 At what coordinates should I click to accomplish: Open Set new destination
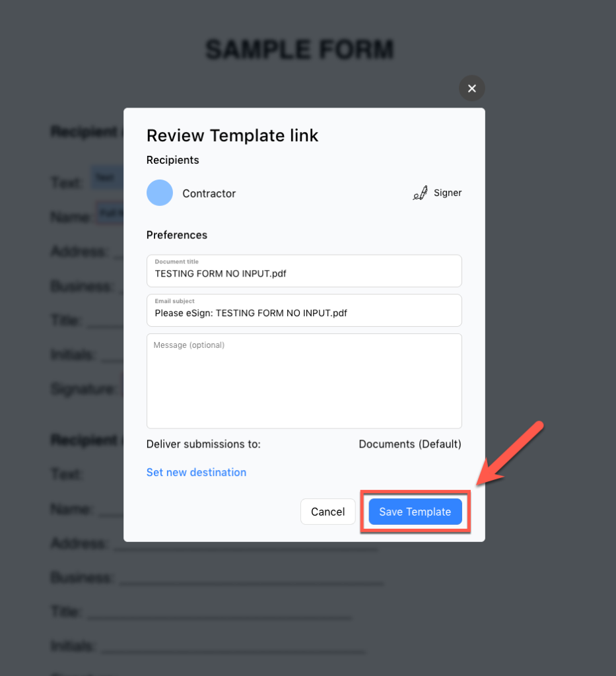[x=196, y=472]
